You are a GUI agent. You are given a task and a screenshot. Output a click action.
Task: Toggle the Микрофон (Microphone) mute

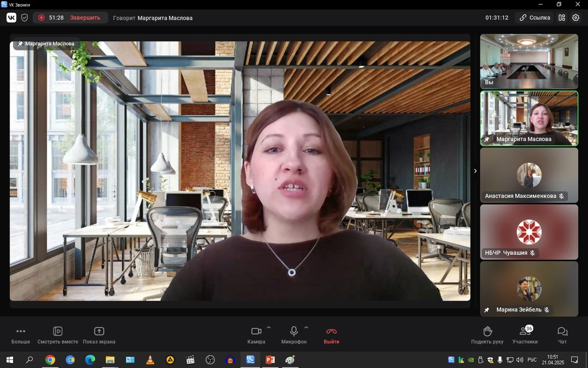click(x=294, y=335)
